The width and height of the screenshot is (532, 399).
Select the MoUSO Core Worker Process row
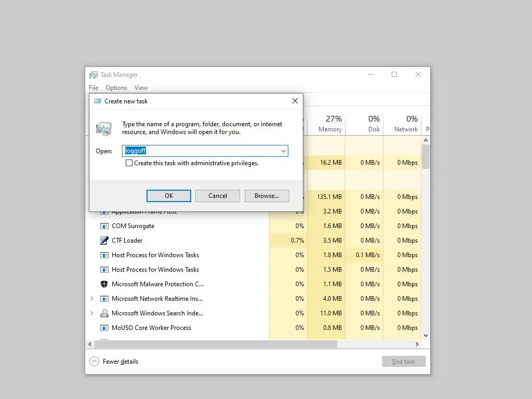[254, 328]
